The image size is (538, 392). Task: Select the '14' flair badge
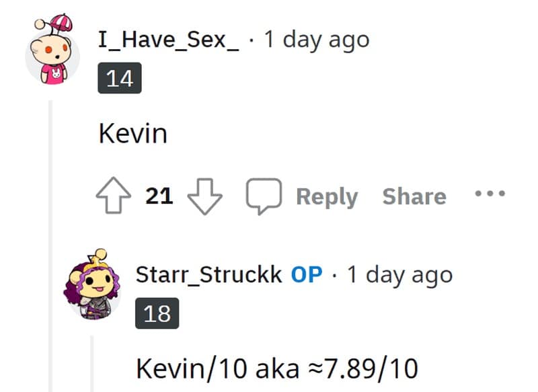click(119, 78)
